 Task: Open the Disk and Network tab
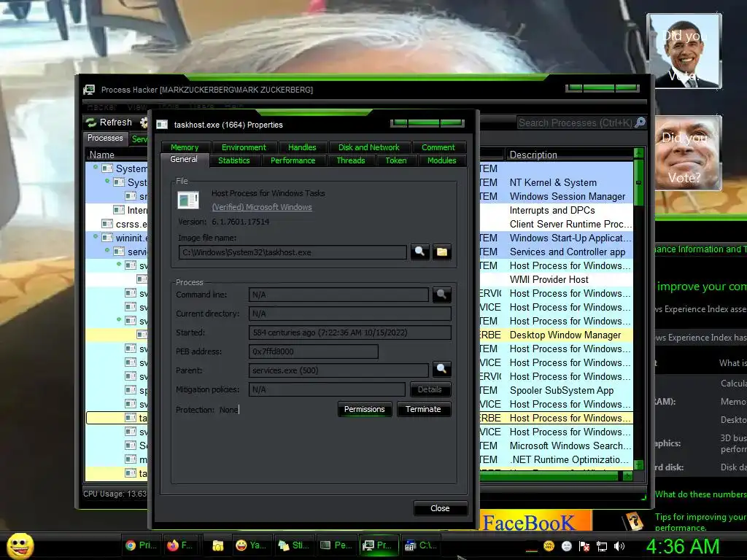368,147
